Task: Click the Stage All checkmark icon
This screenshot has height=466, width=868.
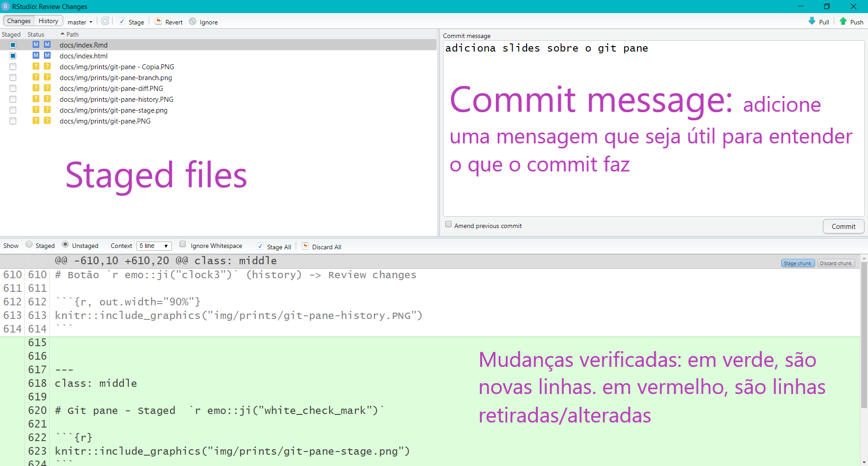Action: (260, 246)
